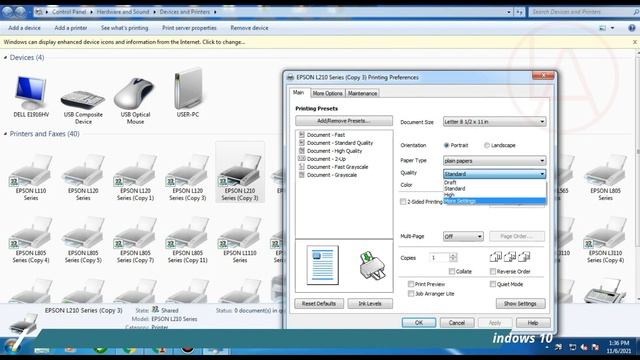
Task: Click the change view icon in toolbar
Action: tap(602, 28)
